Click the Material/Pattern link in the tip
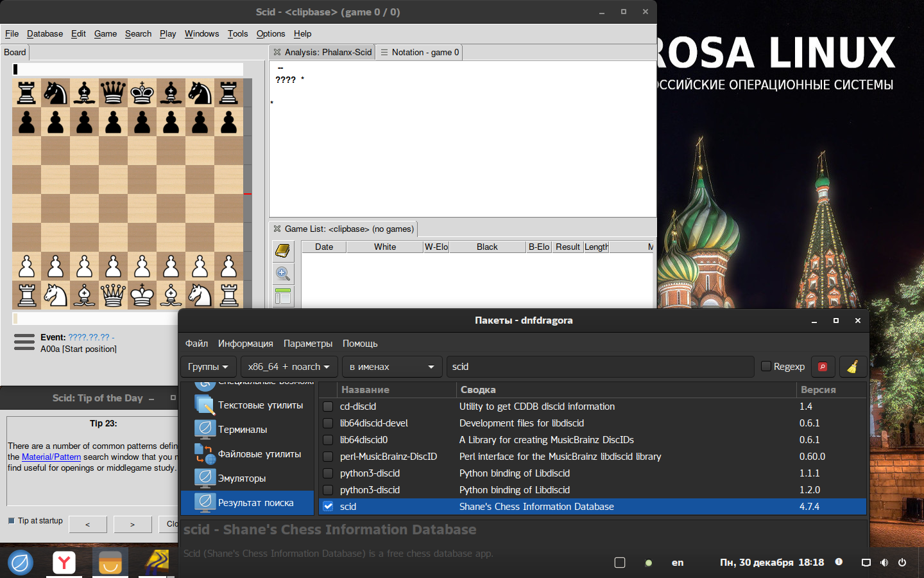 [x=51, y=457]
